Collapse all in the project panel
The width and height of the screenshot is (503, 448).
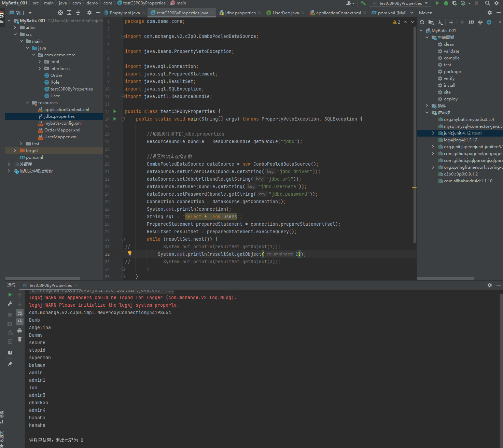pyautogui.click(x=78, y=13)
